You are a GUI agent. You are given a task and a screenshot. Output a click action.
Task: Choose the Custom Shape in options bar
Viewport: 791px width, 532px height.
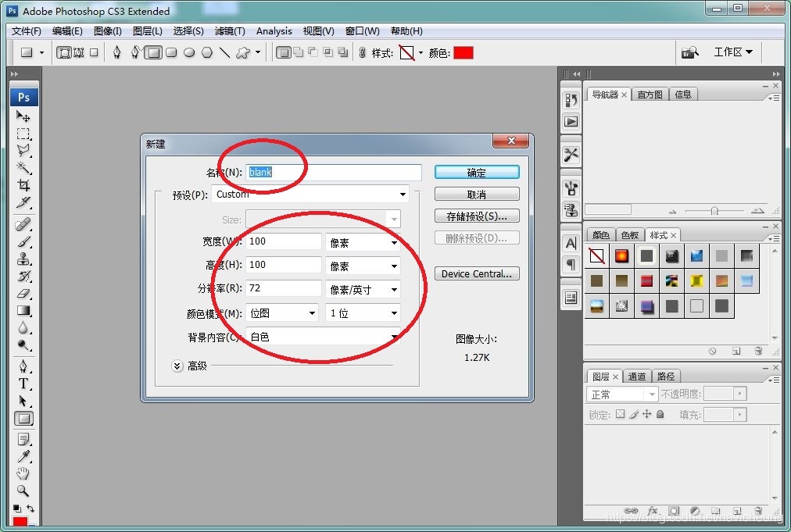[x=243, y=52]
